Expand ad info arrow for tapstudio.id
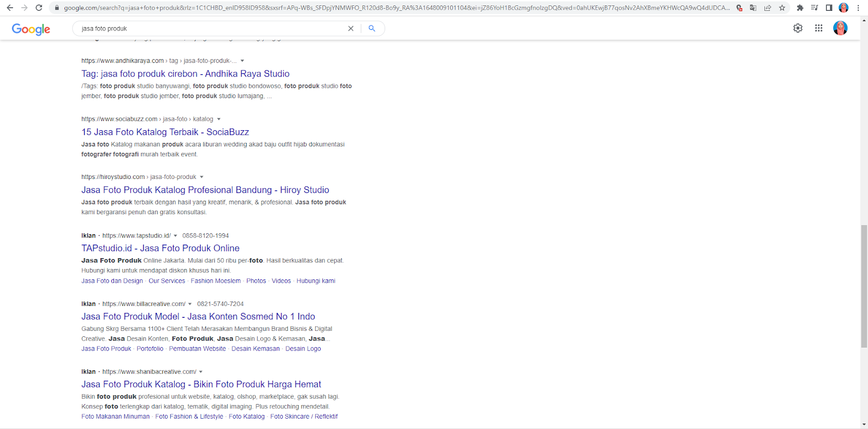This screenshot has height=429, width=868. coord(175,236)
